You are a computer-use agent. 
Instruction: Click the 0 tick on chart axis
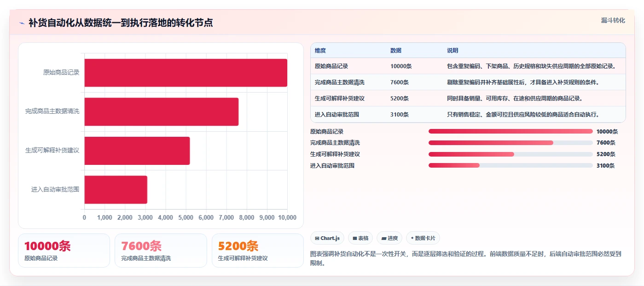tap(84, 217)
